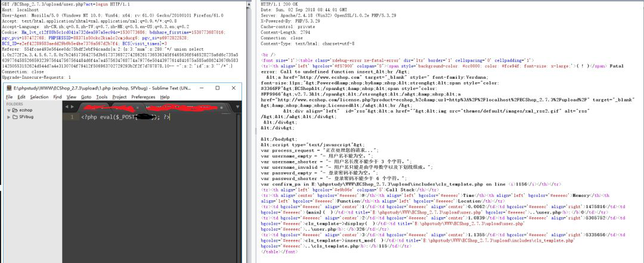The height and width of the screenshot is (263, 644).
Task: Expand the SFVbug folder tree
Action: point(8,117)
